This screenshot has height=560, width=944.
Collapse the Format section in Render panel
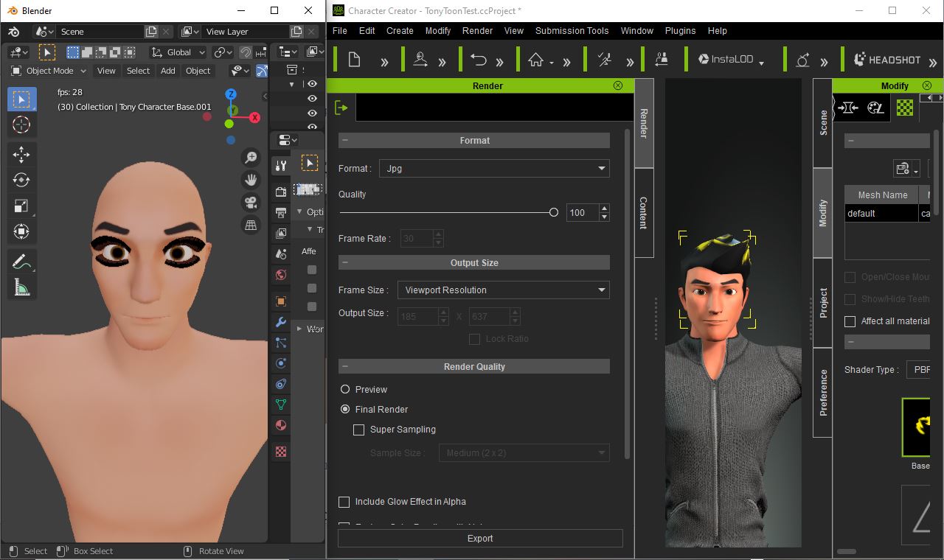[345, 140]
